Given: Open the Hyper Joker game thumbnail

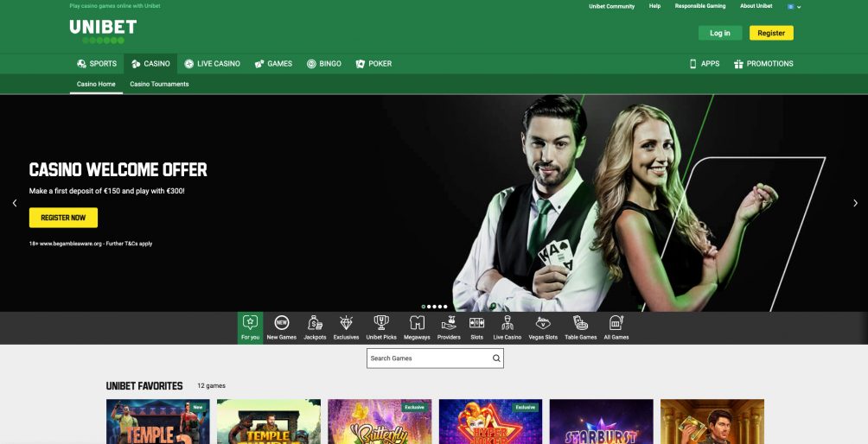Looking at the screenshot, I should coord(490,422).
